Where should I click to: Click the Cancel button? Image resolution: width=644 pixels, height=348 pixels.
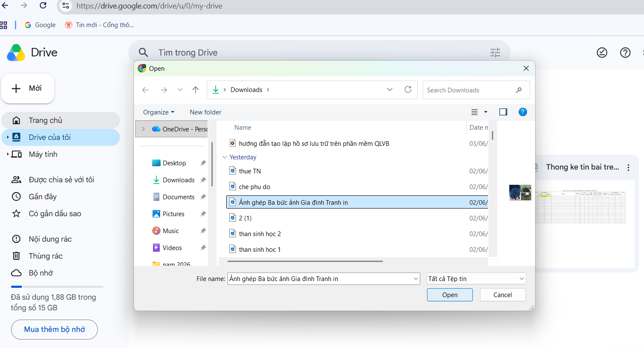(502, 295)
